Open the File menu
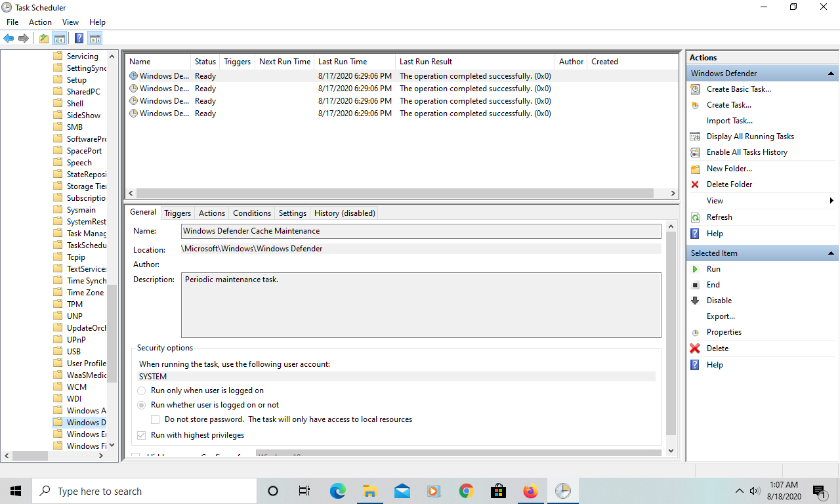 [x=12, y=22]
